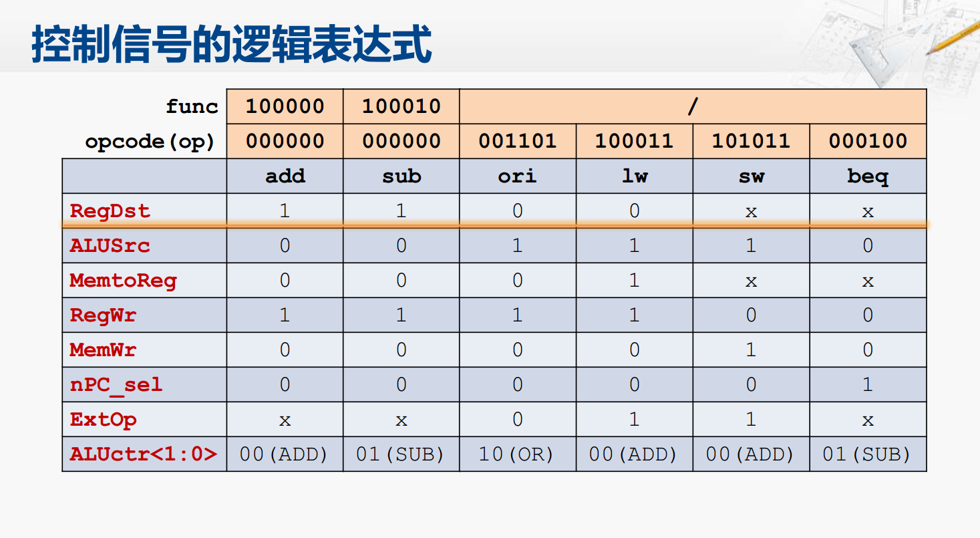This screenshot has height=538, width=980.
Task: Click RegWr value 1 under lw
Action: [635, 315]
